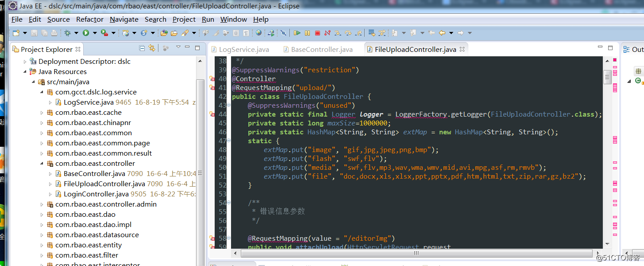The image size is (644, 266).
Task: Open the Debug configurations dropdown arrow
Action: pyautogui.click(x=76, y=33)
